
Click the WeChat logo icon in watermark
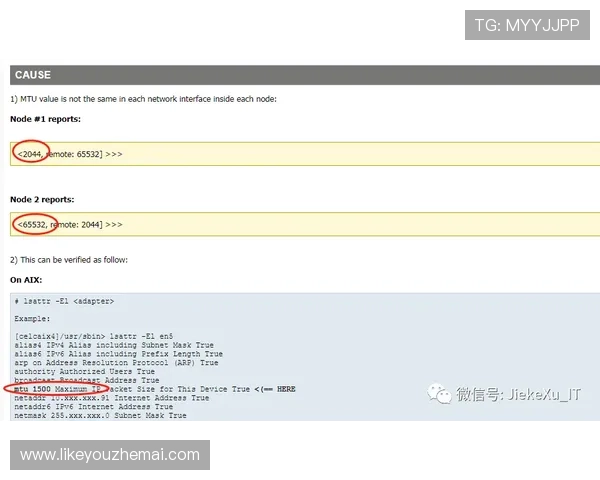pos(439,394)
